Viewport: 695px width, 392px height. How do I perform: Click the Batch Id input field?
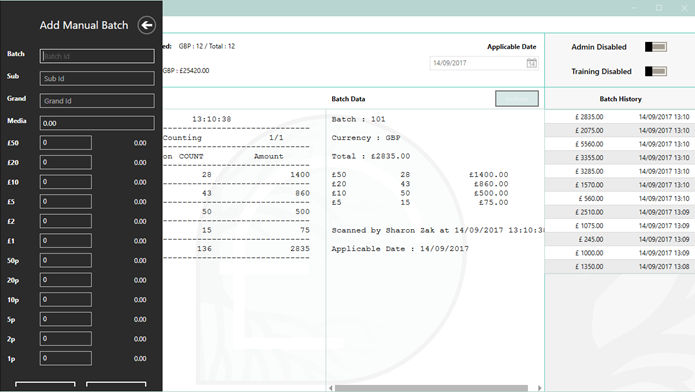pos(97,56)
